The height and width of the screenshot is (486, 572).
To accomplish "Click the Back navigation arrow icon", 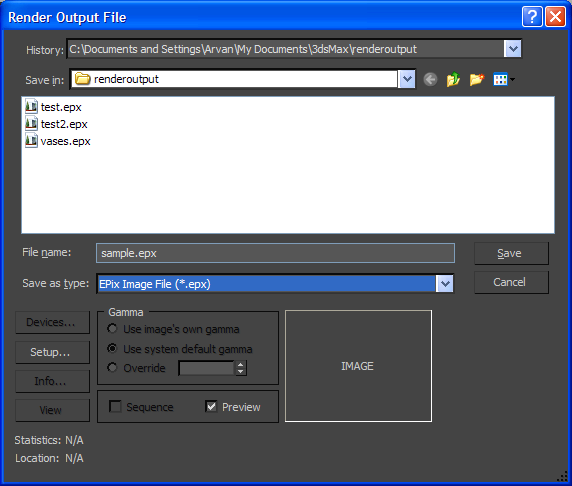I will click(430, 79).
